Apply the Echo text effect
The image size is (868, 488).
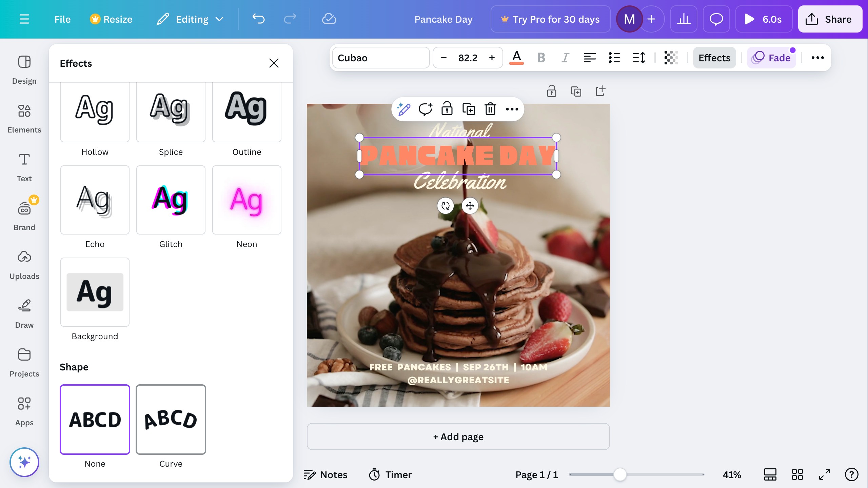[95, 200]
